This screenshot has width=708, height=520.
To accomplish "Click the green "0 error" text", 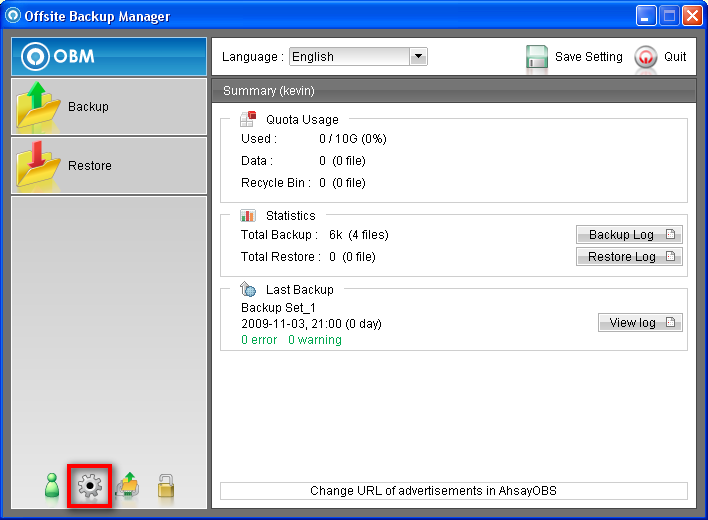I will (x=259, y=340).
